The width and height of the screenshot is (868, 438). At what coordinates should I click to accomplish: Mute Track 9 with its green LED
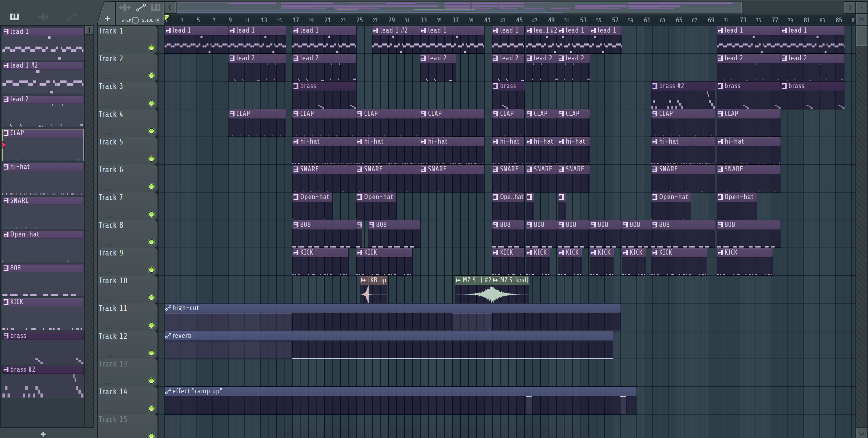click(152, 270)
